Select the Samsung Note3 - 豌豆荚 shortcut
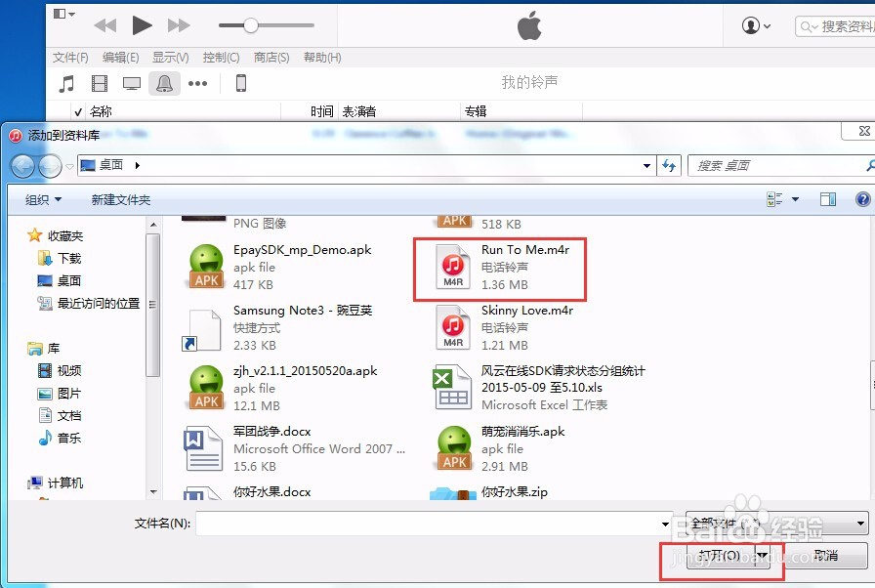Viewport: 875px width, 588px height. [x=278, y=327]
